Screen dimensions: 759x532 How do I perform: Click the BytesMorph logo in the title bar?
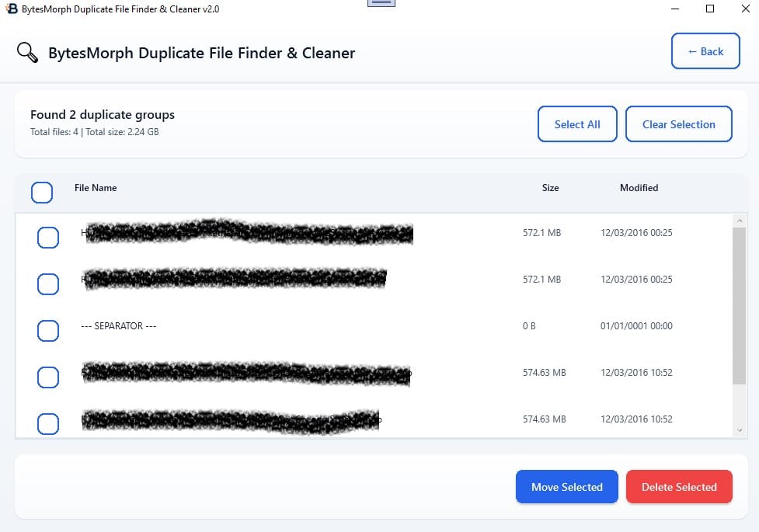(12, 9)
